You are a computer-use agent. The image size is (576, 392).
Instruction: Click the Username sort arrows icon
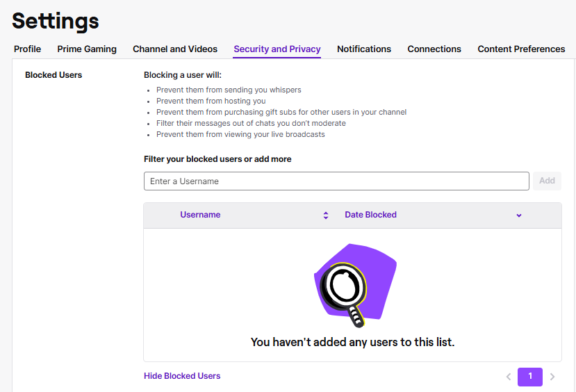coord(325,215)
